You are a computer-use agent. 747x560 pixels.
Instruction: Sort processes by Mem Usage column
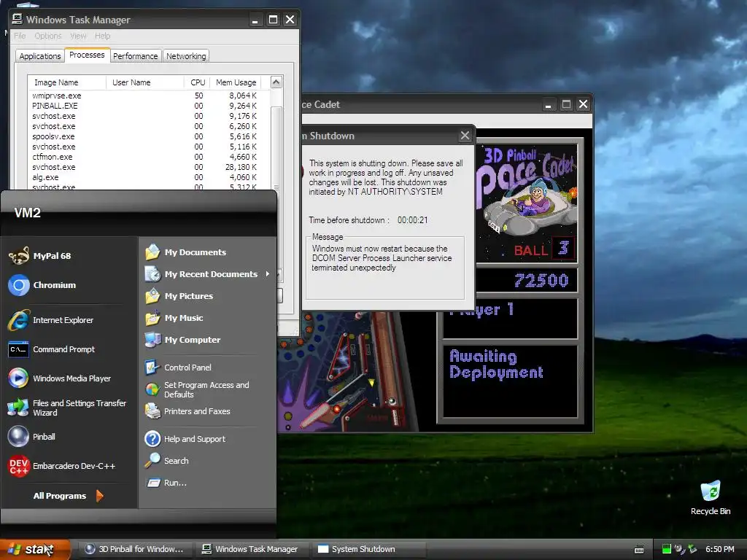coord(236,82)
